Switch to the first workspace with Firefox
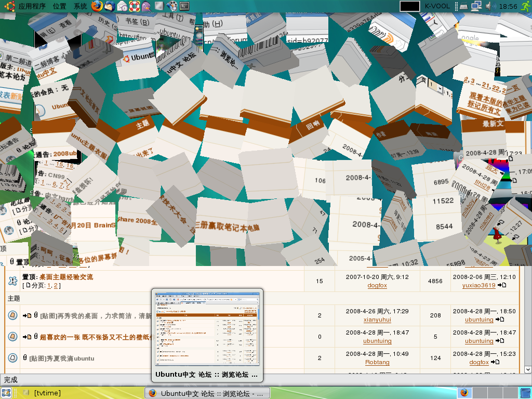This screenshot has height=399, width=532. click(464, 393)
